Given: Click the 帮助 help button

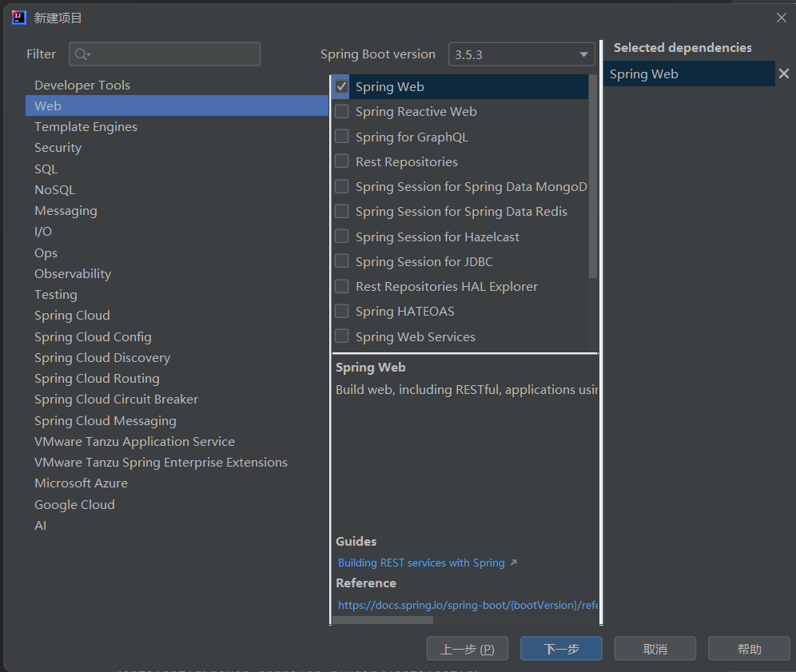Looking at the screenshot, I should point(750,649).
